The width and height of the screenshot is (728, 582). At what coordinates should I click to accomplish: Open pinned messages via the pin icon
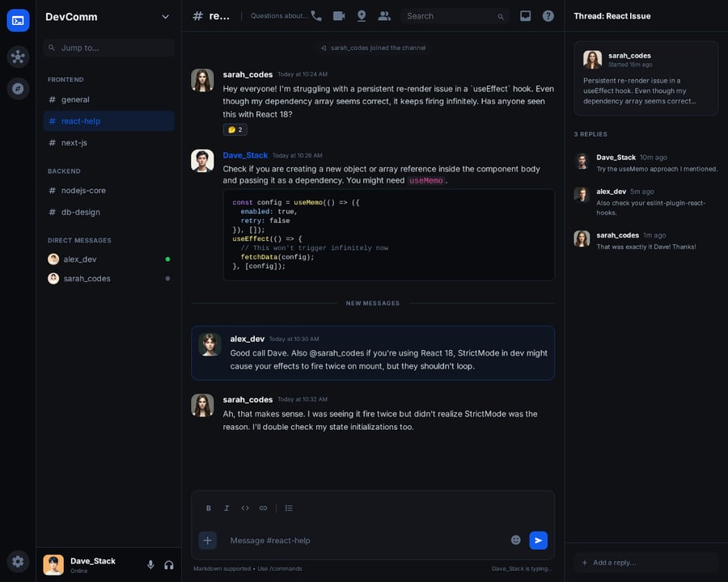click(x=362, y=16)
